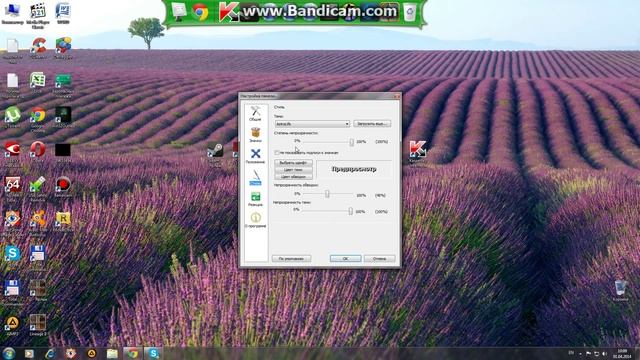Open the Bandicam desktop shortcut

pyautogui.click(x=63, y=187)
